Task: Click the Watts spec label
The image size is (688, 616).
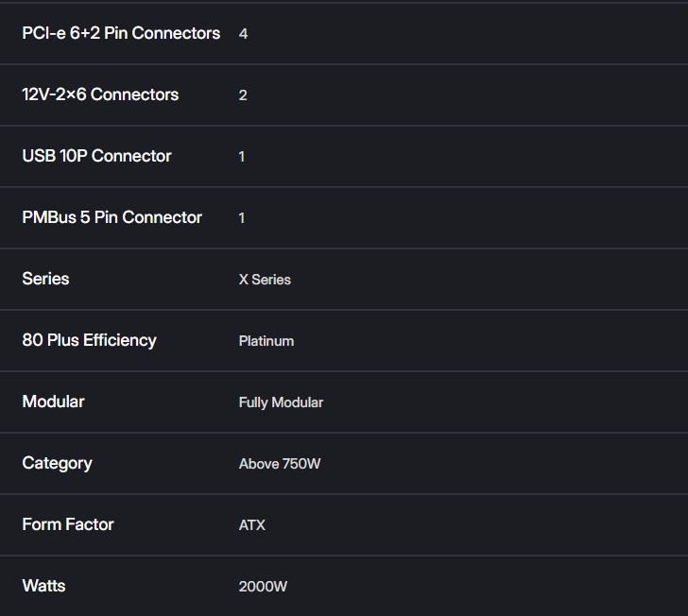Action: point(43,586)
